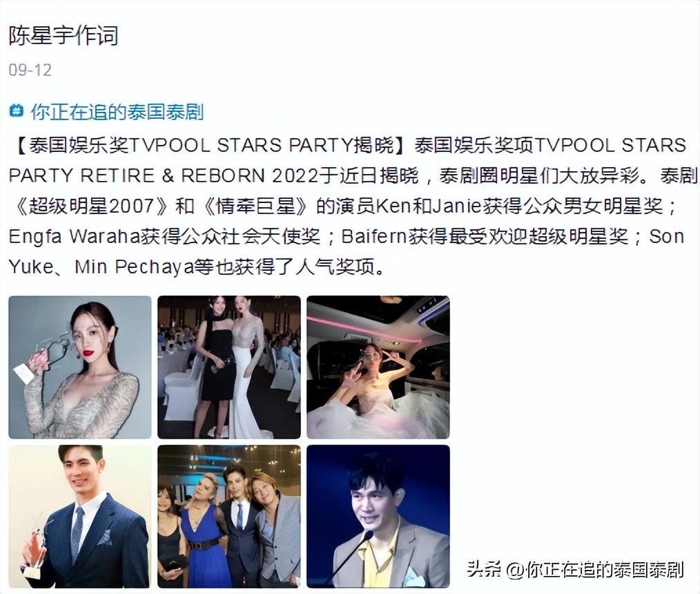The width and height of the screenshot is (700, 594).
Task: Click the name Baifern in the post
Action: pyautogui.click(x=374, y=236)
